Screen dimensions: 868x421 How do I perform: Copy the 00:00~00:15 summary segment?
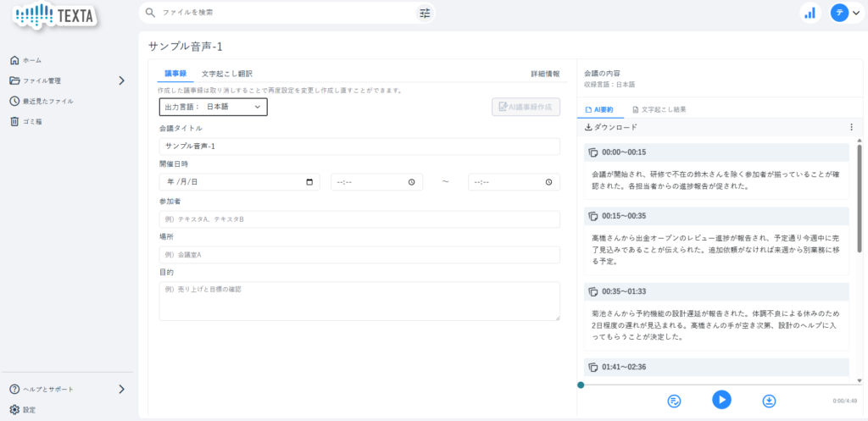click(593, 152)
